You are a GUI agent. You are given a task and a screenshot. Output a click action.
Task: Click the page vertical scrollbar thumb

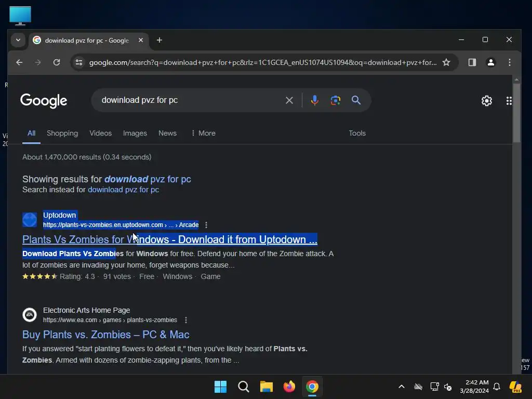pyautogui.click(x=516, y=113)
